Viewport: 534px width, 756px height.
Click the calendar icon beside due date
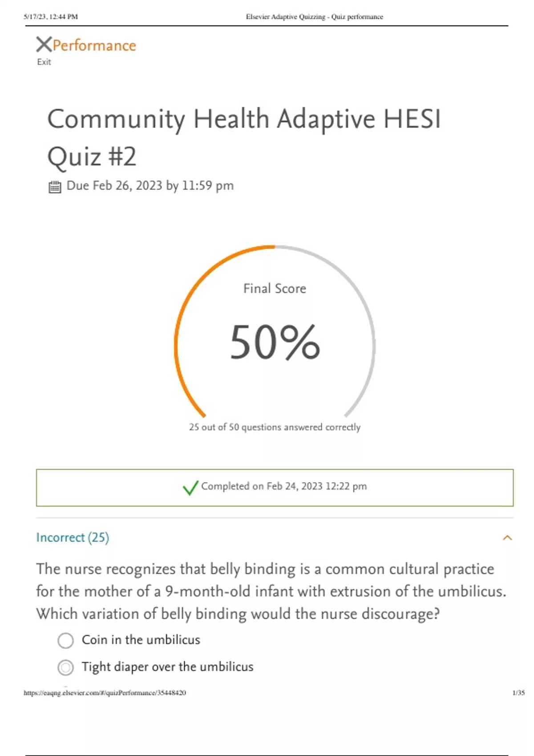[x=54, y=187]
